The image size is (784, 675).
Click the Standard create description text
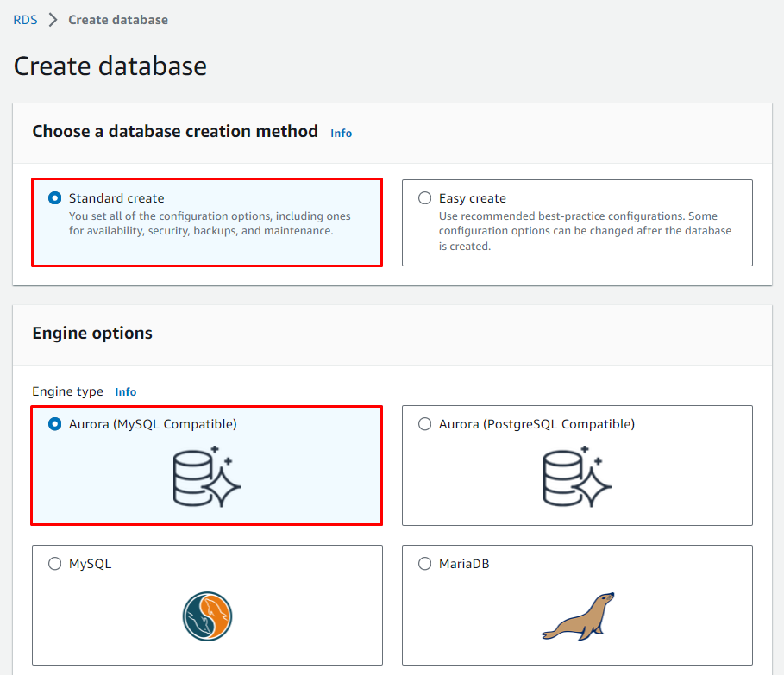[210, 223]
